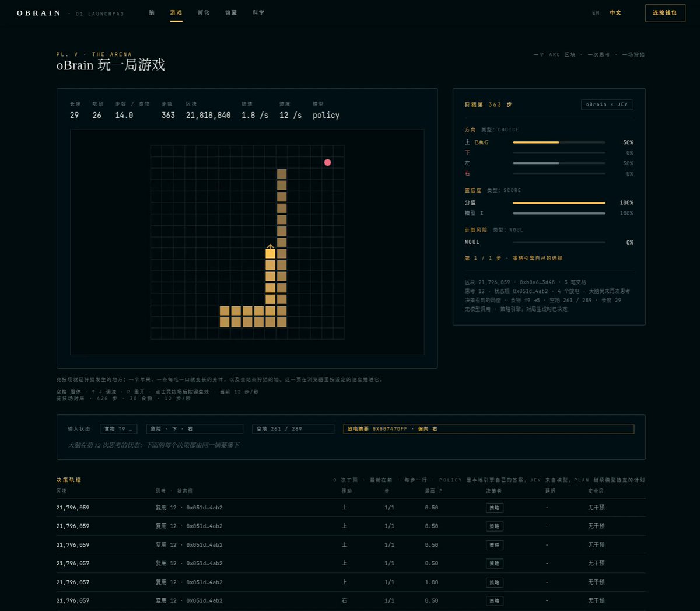Go to the 孵化 navigation tab

pos(204,12)
